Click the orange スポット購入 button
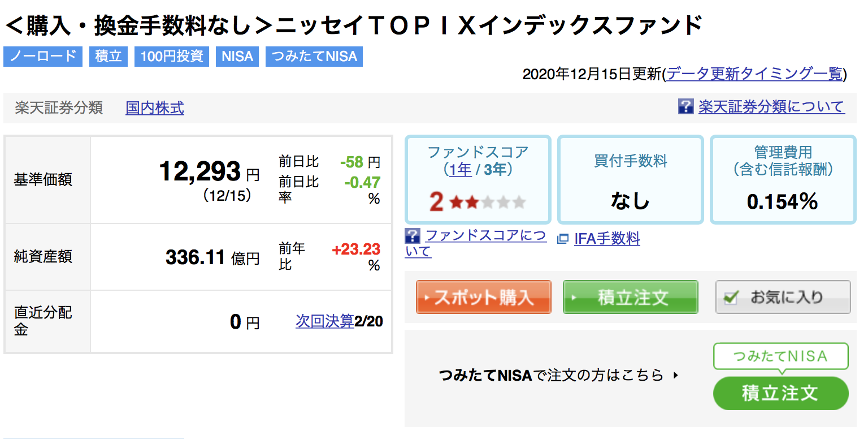This screenshot has height=439, width=868. coord(484,297)
